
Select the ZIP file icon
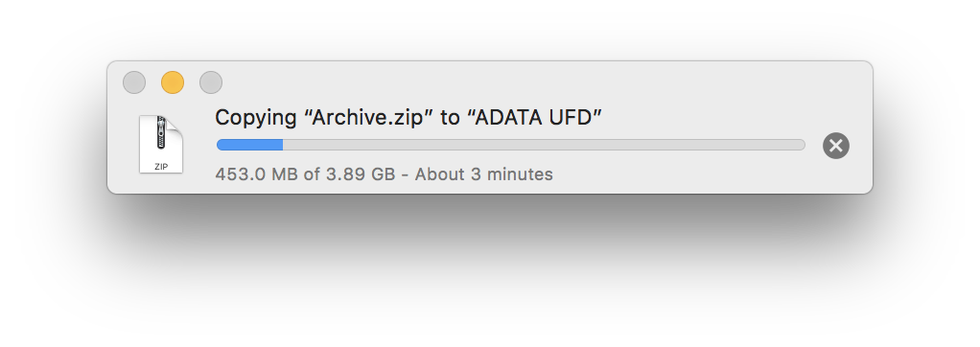[161, 144]
